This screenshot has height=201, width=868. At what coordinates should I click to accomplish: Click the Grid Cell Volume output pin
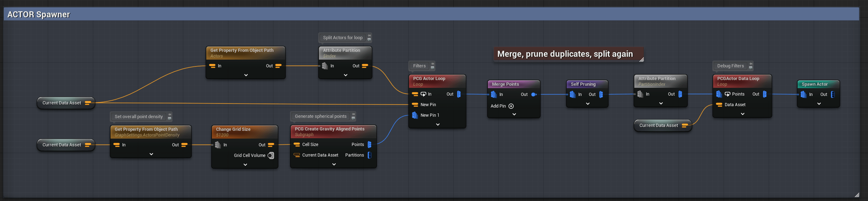pyautogui.click(x=271, y=156)
